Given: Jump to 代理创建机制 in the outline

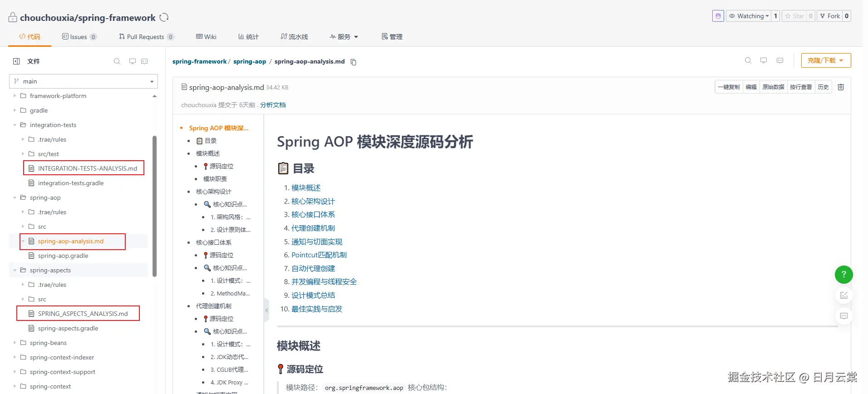Looking at the screenshot, I should point(213,306).
